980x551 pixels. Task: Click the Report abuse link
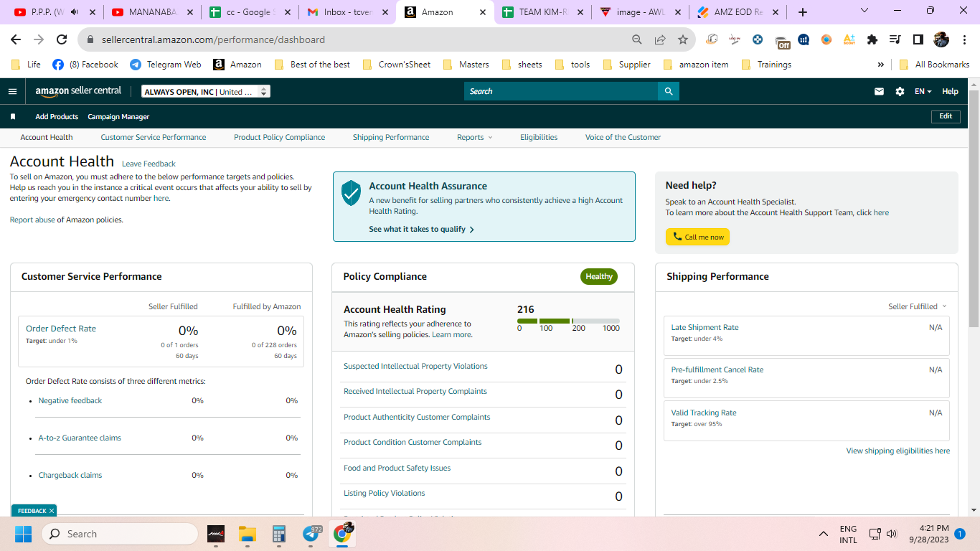click(32, 220)
